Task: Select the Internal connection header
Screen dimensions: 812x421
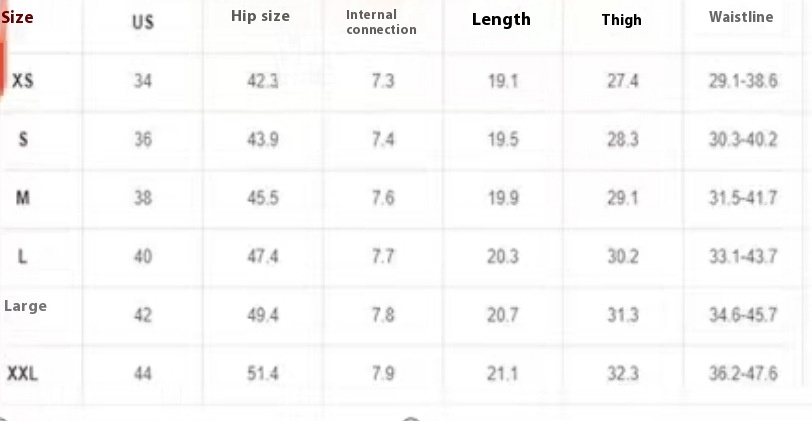Action: [x=382, y=22]
